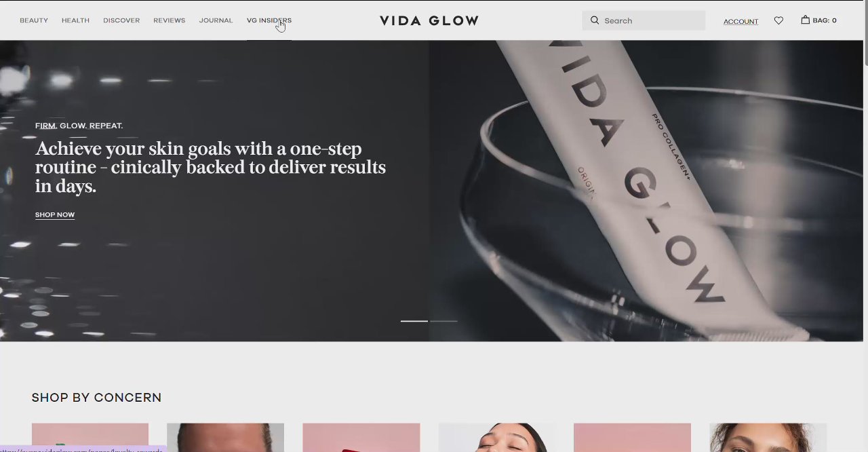Open the Beauty menu

coord(34,20)
